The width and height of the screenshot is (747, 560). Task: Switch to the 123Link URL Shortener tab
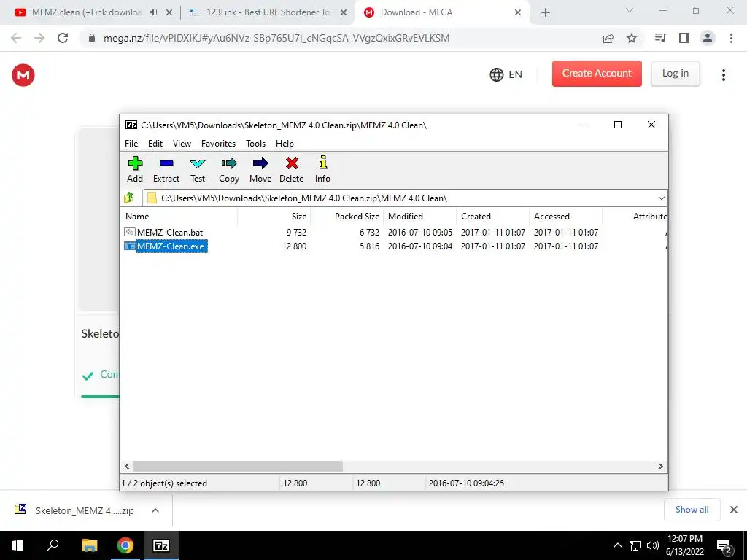268,12
